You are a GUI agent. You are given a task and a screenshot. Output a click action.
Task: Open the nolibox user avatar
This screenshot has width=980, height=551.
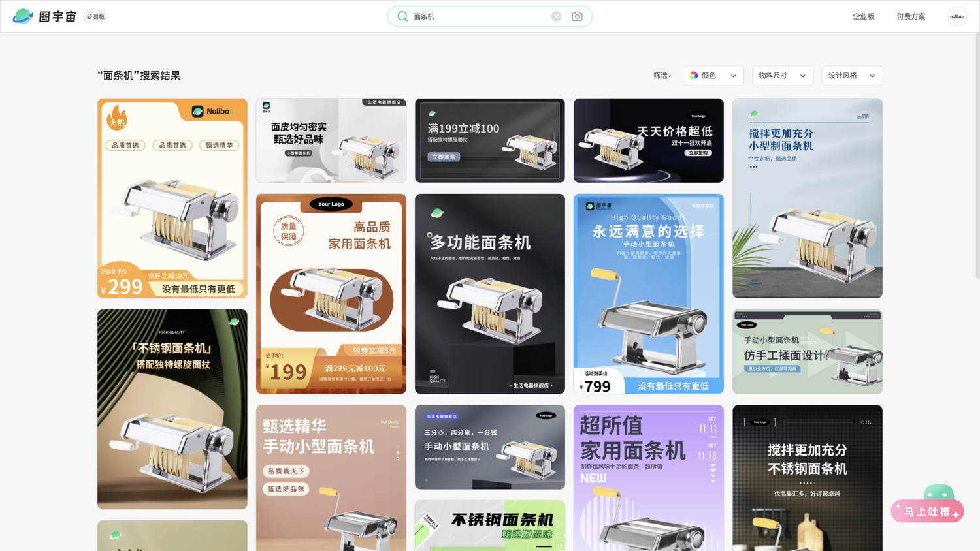957,16
